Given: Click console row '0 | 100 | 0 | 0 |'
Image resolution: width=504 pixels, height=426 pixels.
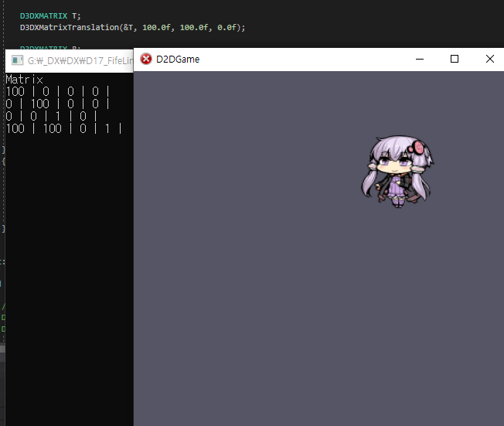Looking at the screenshot, I should 58,104.
